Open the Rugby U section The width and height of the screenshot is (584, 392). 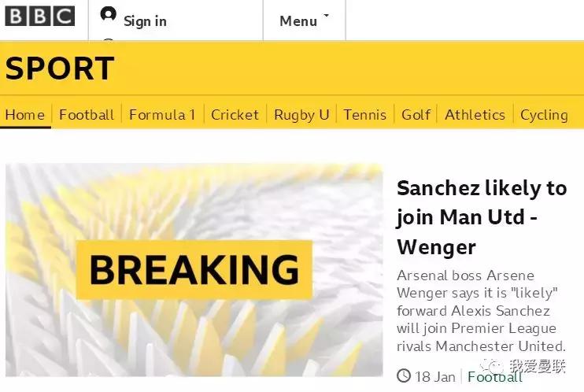point(301,115)
